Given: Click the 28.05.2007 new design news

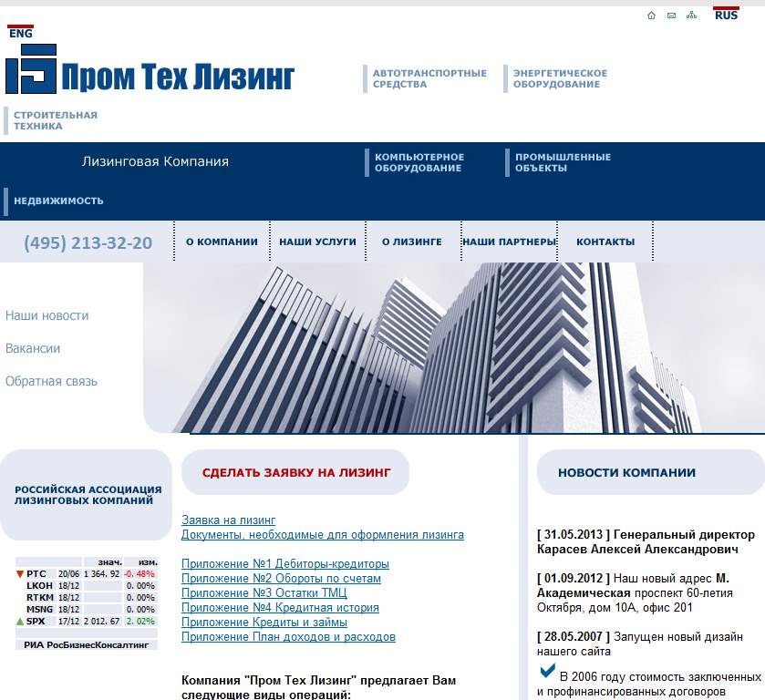Looking at the screenshot, I should [x=640, y=643].
